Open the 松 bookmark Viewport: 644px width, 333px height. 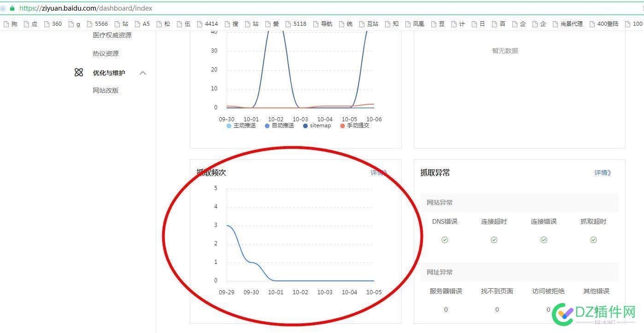(x=164, y=24)
